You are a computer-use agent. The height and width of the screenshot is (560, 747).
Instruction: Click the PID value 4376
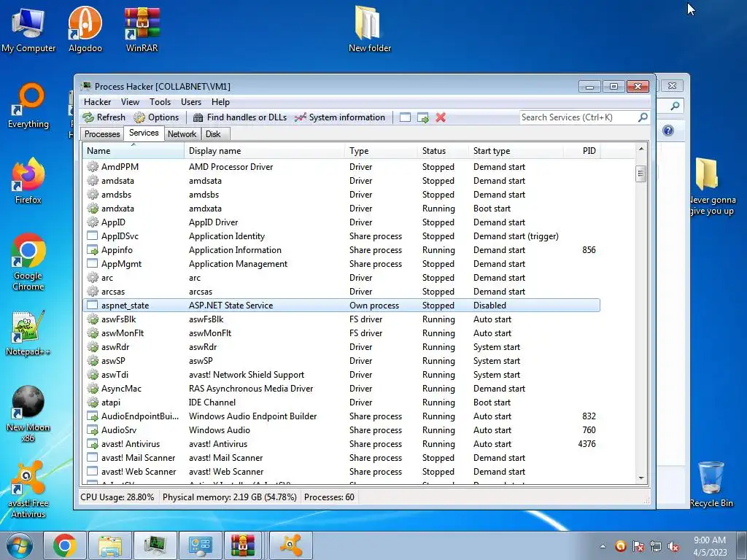pyautogui.click(x=587, y=444)
